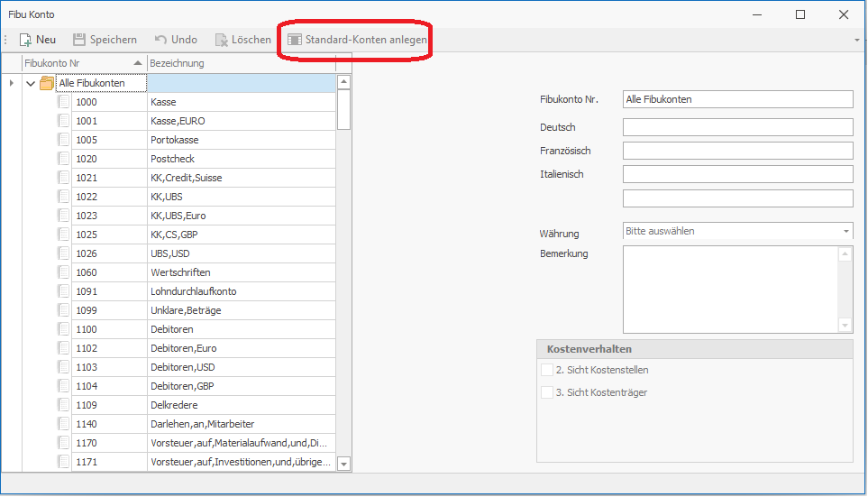Enable 2. Sicht Kostenstellen checkbox
The width and height of the screenshot is (868, 497).
click(x=547, y=370)
